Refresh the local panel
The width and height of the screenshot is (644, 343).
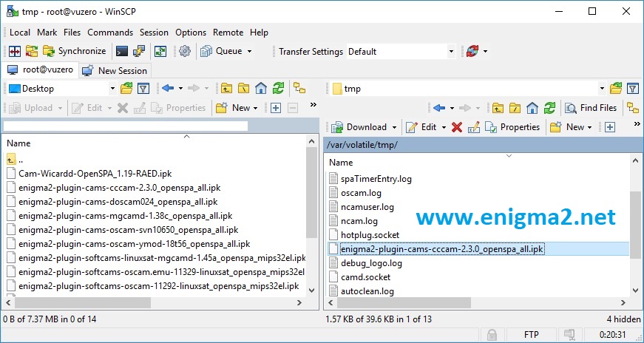tap(279, 88)
